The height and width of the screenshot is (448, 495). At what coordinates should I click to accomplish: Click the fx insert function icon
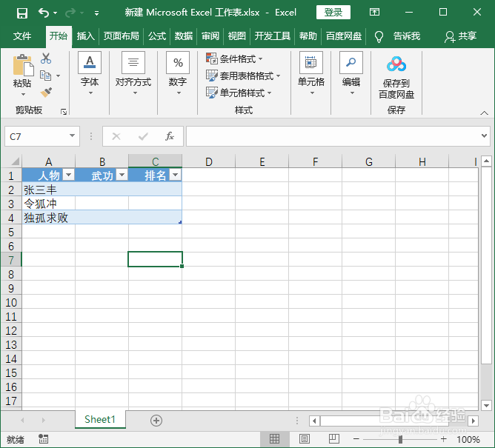coord(170,136)
